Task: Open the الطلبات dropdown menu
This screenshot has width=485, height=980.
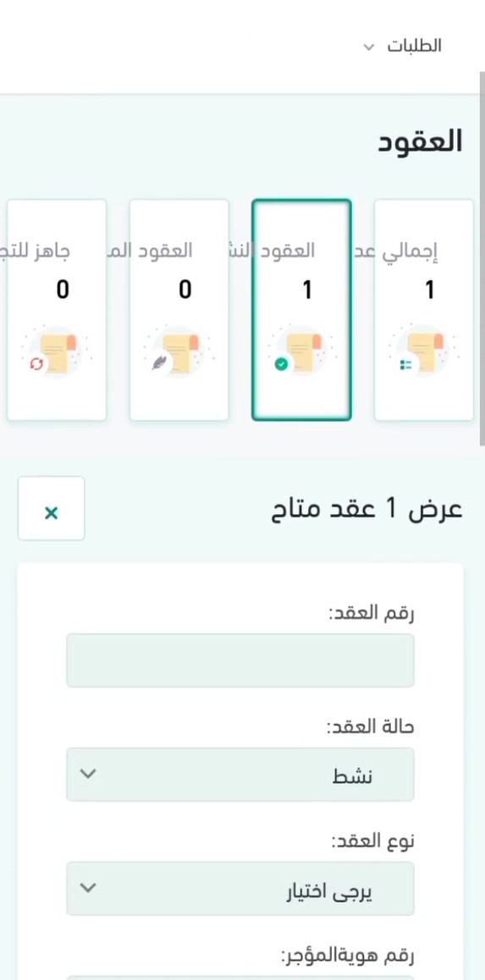Action: tap(403, 46)
